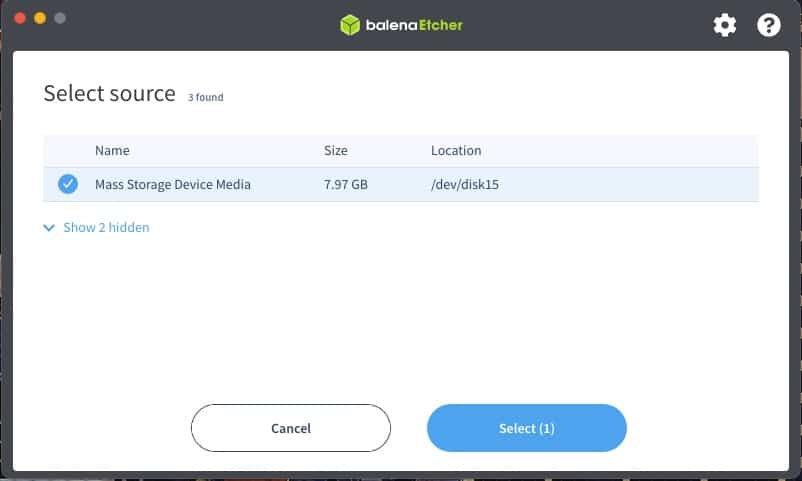Open balenaEtcher settings gear
Image resolution: width=802 pixels, height=481 pixels.
pyautogui.click(x=724, y=25)
